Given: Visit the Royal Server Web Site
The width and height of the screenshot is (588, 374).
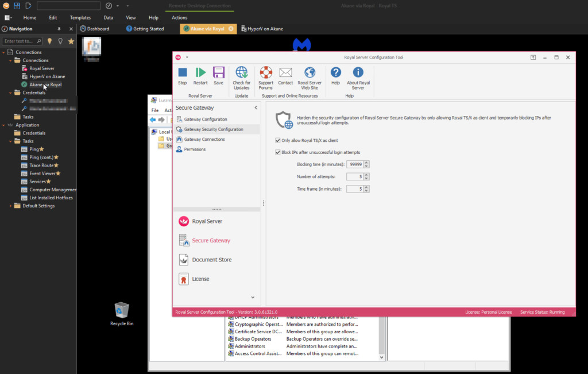Looking at the screenshot, I should pyautogui.click(x=310, y=78).
